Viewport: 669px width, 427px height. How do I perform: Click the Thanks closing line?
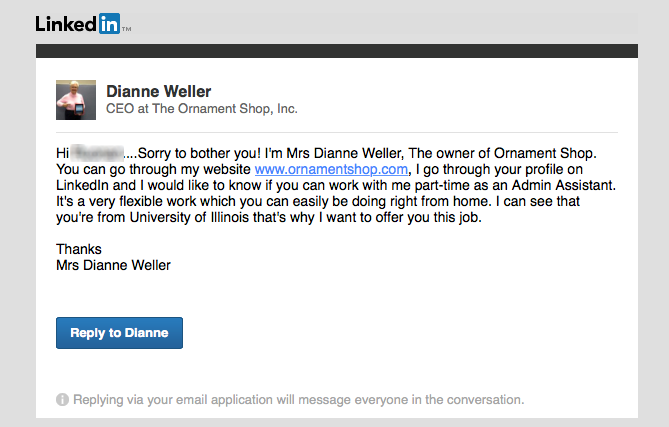point(79,249)
